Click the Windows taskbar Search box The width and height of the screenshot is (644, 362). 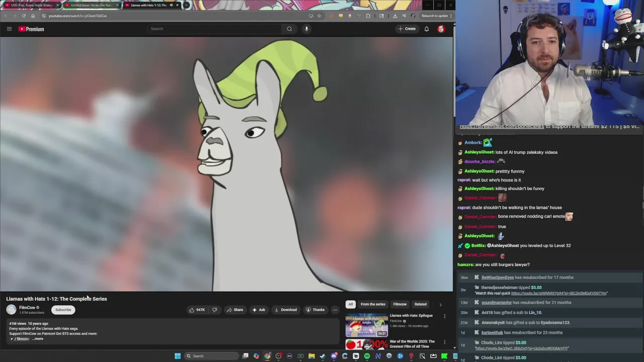pos(211,356)
